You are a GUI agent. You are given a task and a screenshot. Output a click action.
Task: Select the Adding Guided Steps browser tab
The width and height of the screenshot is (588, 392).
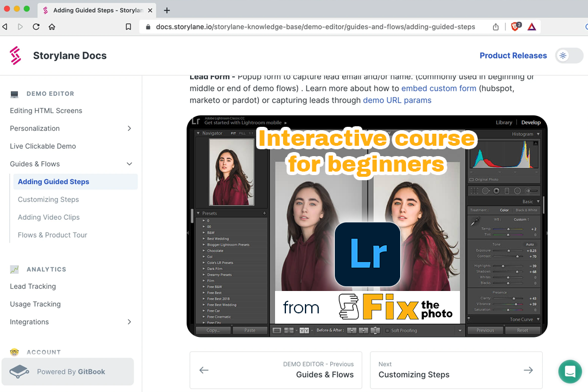pyautogui.click(x=96, y=10)
